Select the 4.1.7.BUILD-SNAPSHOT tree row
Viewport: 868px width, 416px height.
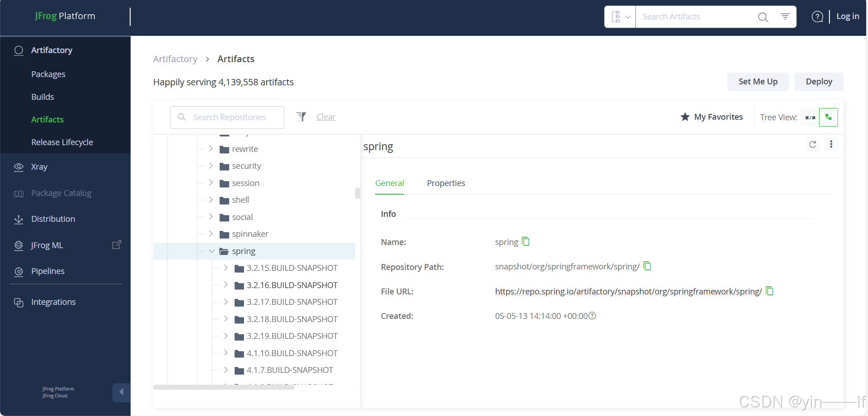click(x=254, y=370)
